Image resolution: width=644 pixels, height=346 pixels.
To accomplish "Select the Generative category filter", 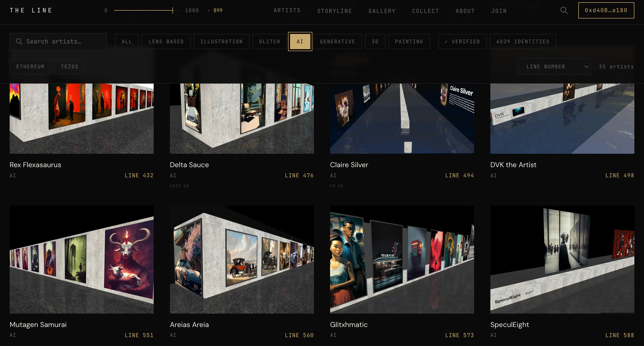I will (x=337, y=42).
